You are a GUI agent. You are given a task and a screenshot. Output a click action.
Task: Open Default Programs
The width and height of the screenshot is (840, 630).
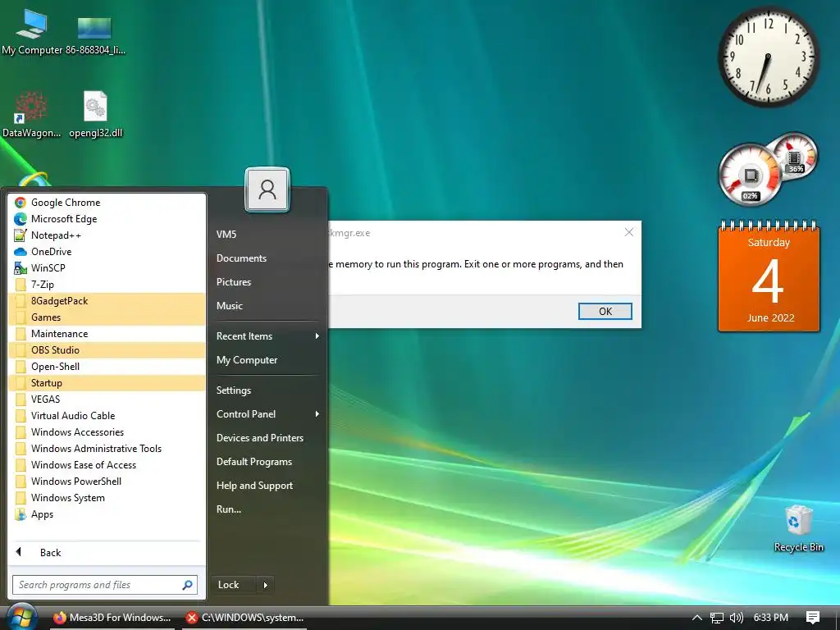[x=267, y=462]
